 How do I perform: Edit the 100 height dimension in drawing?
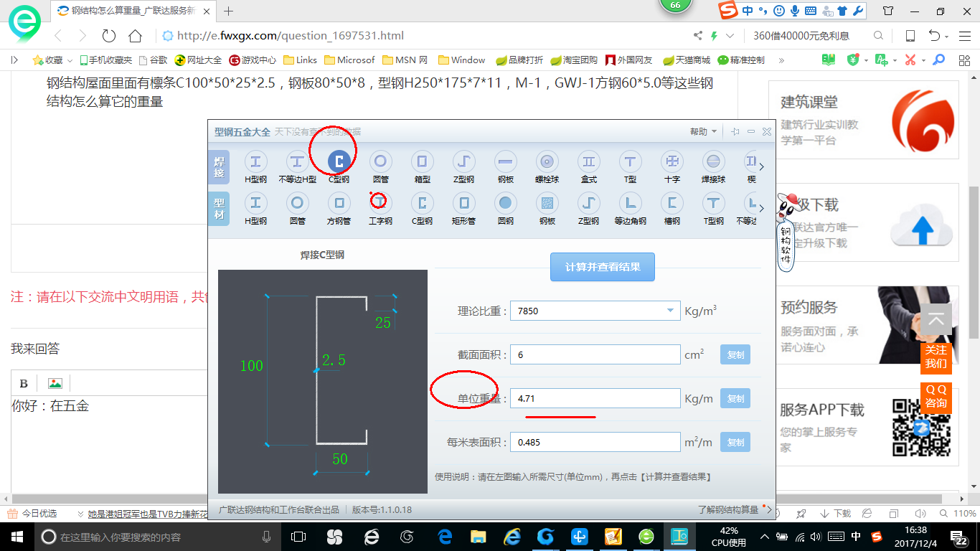(x=252, y=366)
